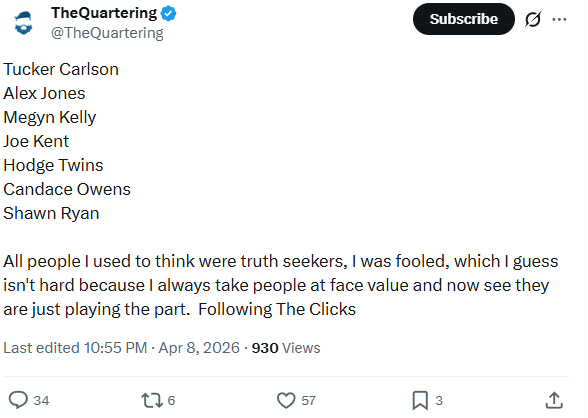Viewport: 588px width, 418px height.
Task: Click the 57 likes count
Action: (x=308, y=400)
